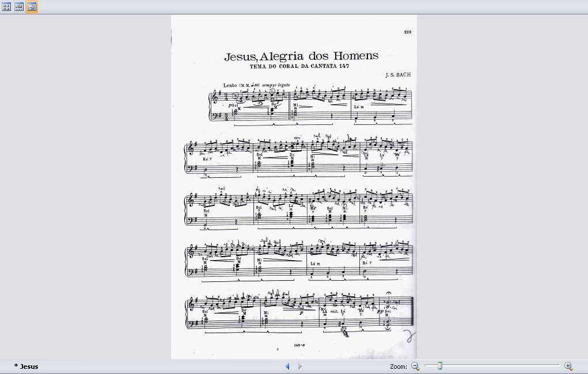
Task: Click the "* Jesus" file name label
Action: 26,367
